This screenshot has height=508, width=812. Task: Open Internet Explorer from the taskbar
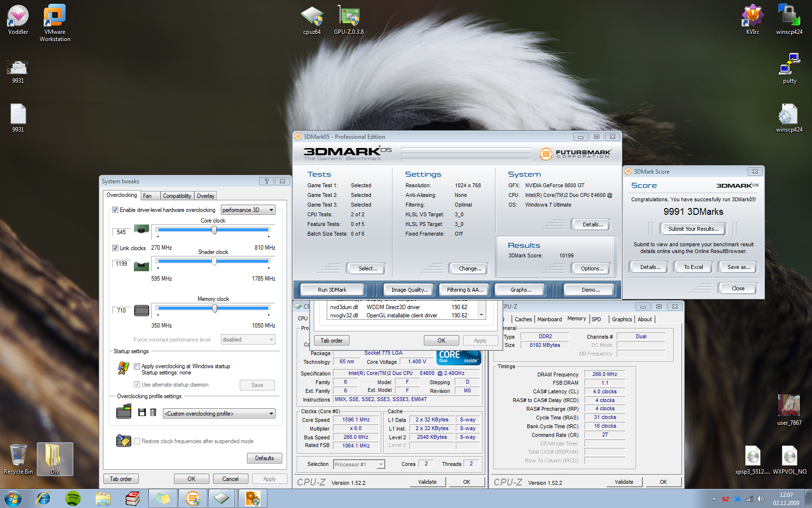tap(43, 498)
